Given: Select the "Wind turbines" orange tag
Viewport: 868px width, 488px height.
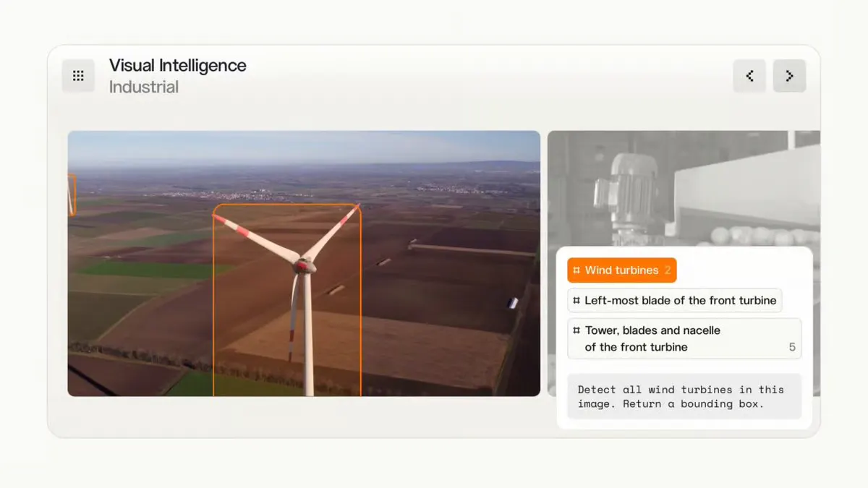Looking at the screenshot, I should pos(622,270).
